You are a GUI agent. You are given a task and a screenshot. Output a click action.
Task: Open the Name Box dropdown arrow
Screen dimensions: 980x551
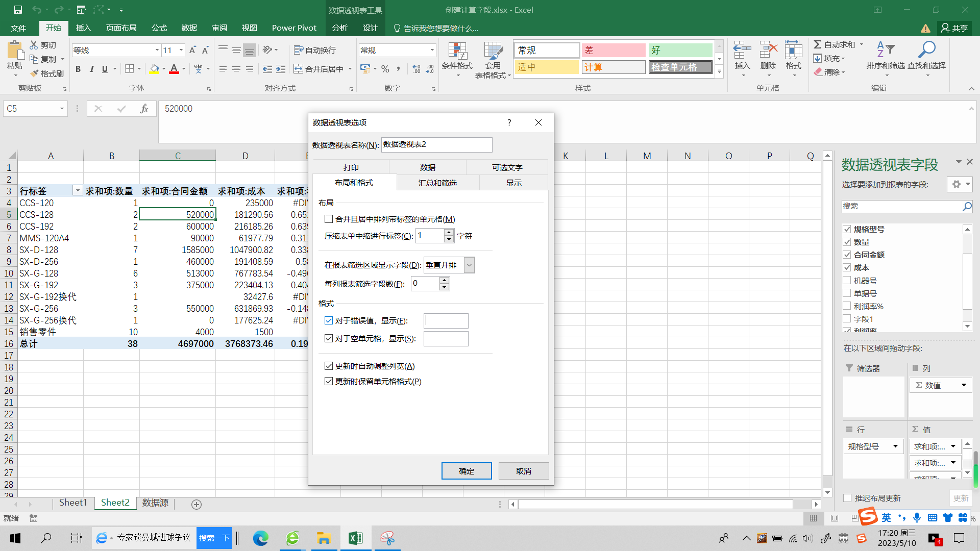click(x=62, y=109)
